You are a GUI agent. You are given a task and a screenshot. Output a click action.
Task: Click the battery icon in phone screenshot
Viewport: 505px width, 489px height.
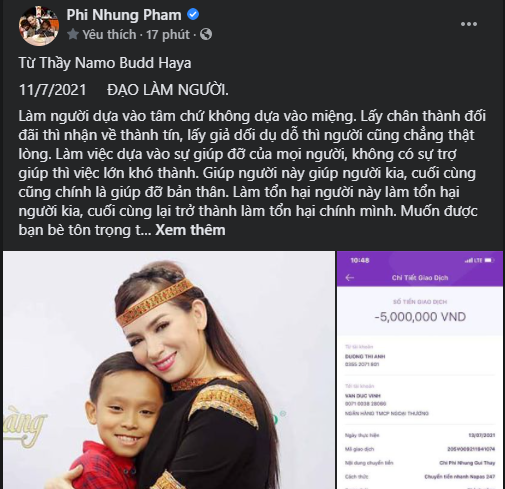[x=489, y=260]
